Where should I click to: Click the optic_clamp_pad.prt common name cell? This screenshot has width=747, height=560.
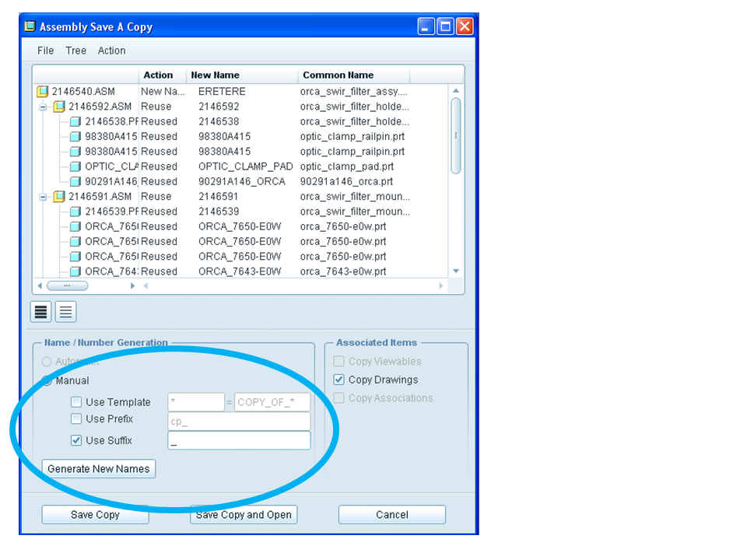347,166
